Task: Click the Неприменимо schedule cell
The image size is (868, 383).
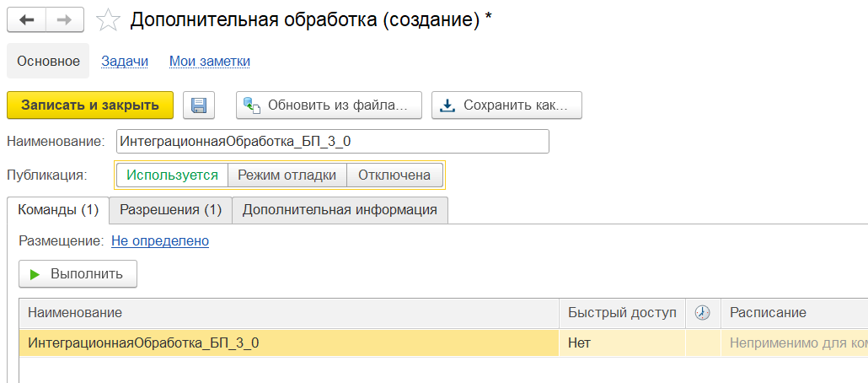Action: (795, 343)
